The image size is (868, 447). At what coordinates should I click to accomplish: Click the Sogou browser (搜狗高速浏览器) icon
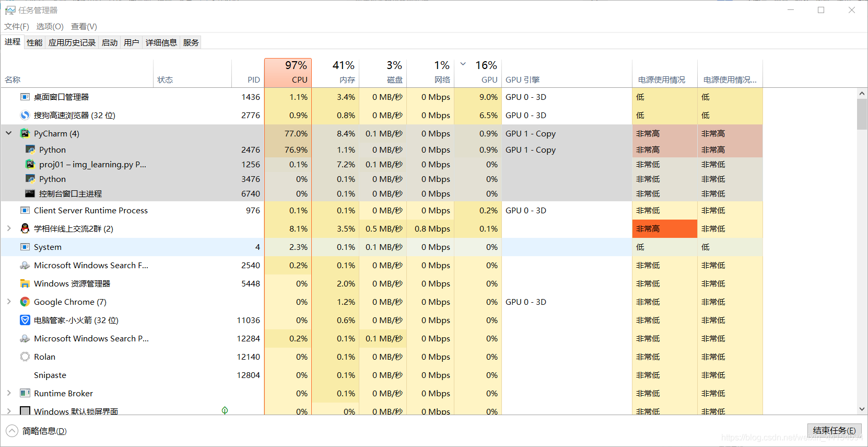[x=25, y=115]
